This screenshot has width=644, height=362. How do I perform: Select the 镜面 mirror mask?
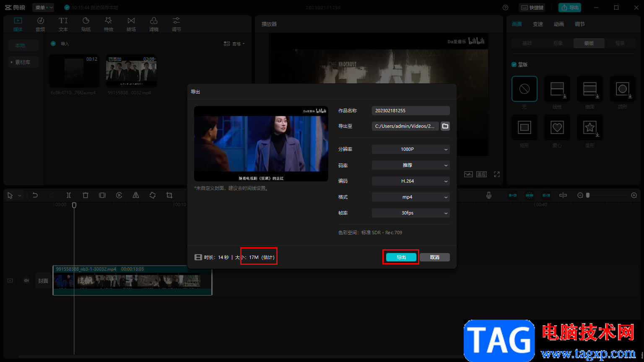click(x=590, y=89)
